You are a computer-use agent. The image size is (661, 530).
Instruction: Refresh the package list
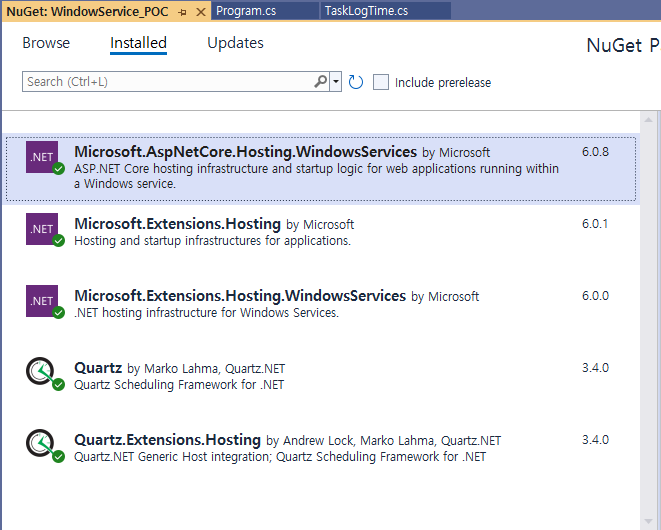(355, 82)
